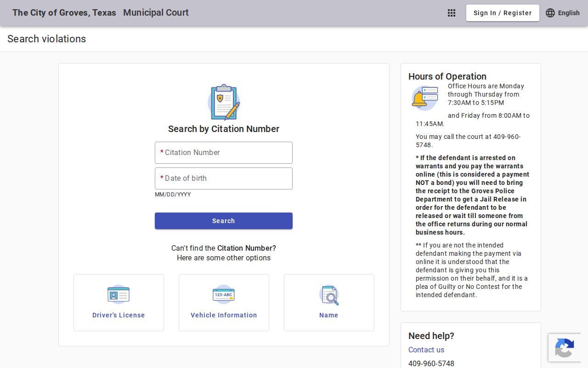This screenshot has height=368, width=588.
Task: Click the phone number 409-960-5748 under Contact us
Action: point(431,363)
